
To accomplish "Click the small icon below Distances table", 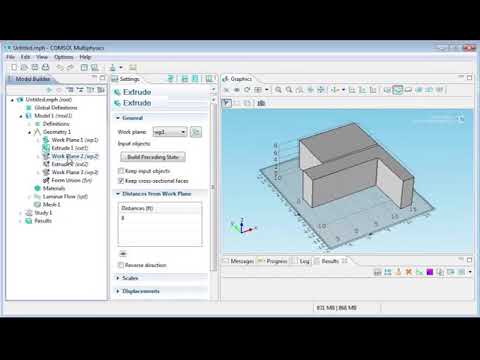I will coord(123,254).
